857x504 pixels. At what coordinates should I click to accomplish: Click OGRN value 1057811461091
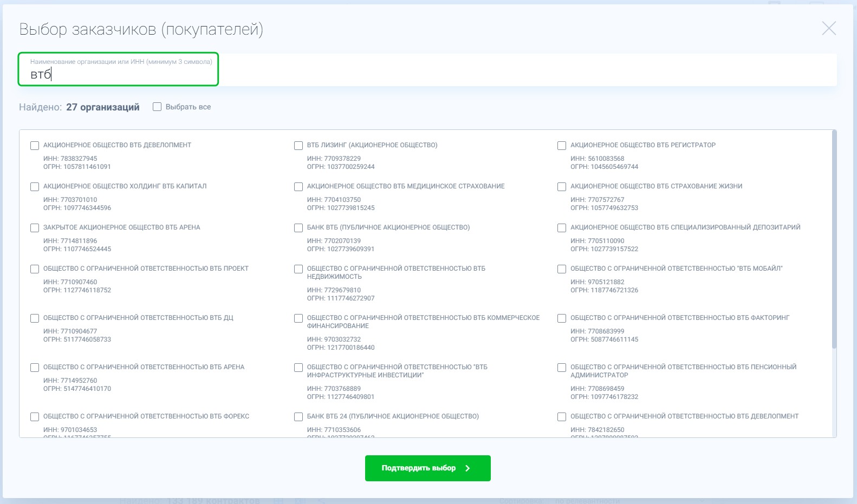[x=87, y=167]
